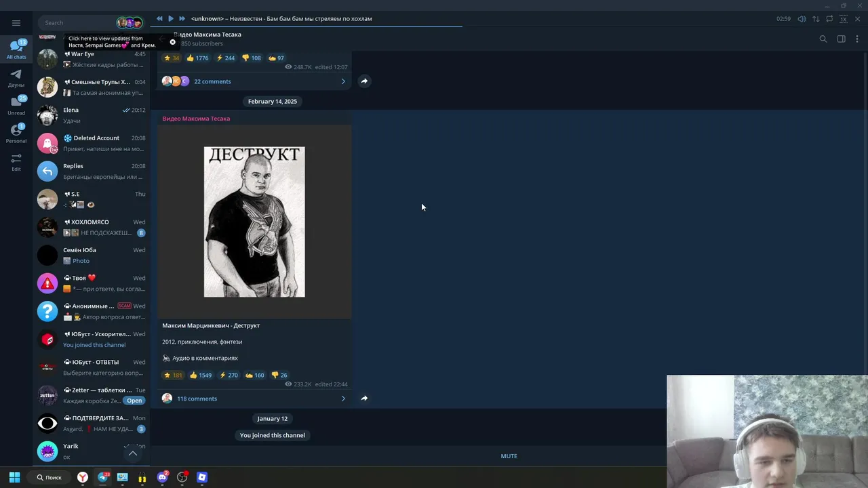Viewport: 868px width, 488px height.
Task: Open the ХОХЛОМЯСО channel
Action: click(92, 227)
